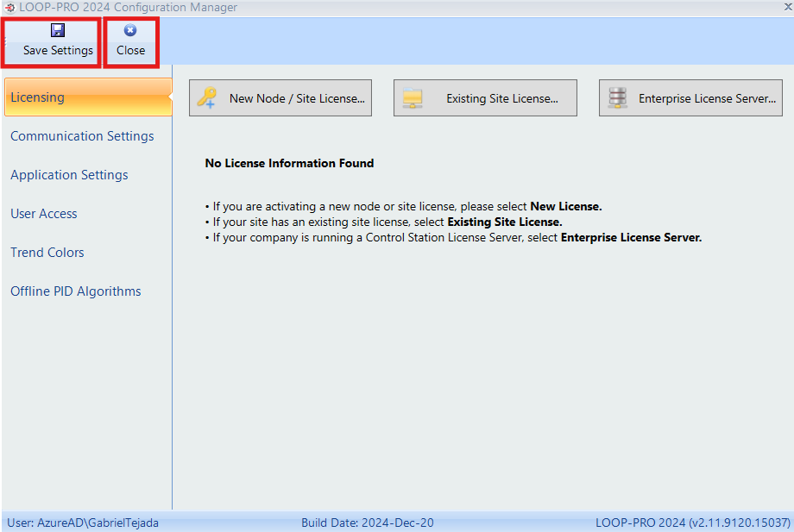
Task: Click the Build Date: 2024-Dec-20 status text
Action: [x=368, y=523]
